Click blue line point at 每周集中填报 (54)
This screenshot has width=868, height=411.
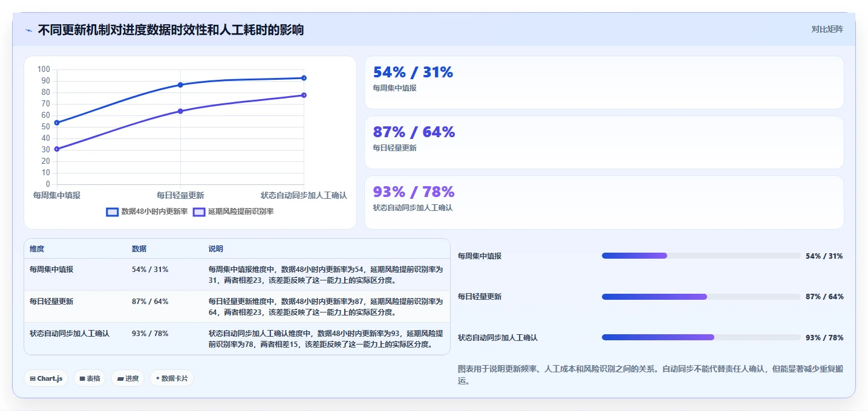click(x=57, y=123)
